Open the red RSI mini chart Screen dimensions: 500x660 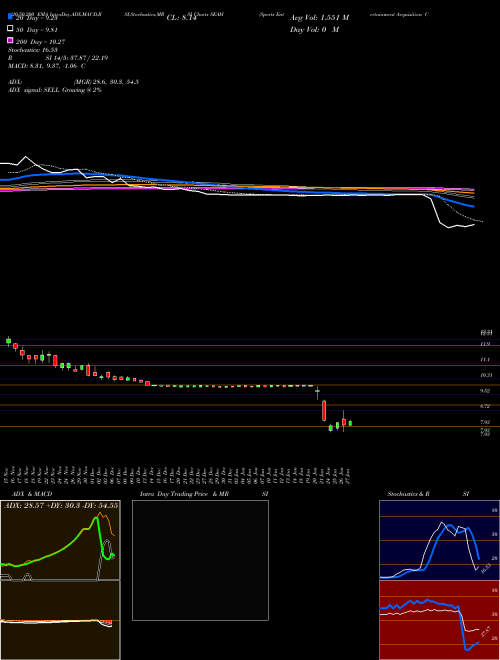[x=439, y=620]
